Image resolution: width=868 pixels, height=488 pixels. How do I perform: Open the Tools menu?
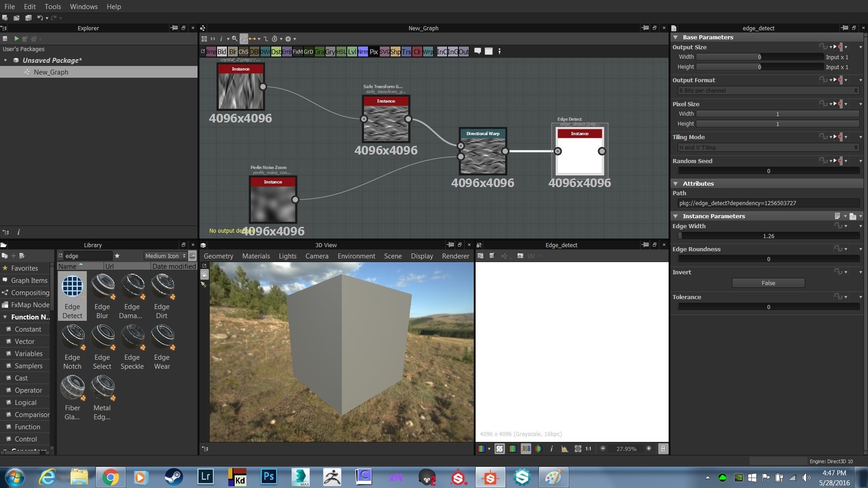pos(53,7)
